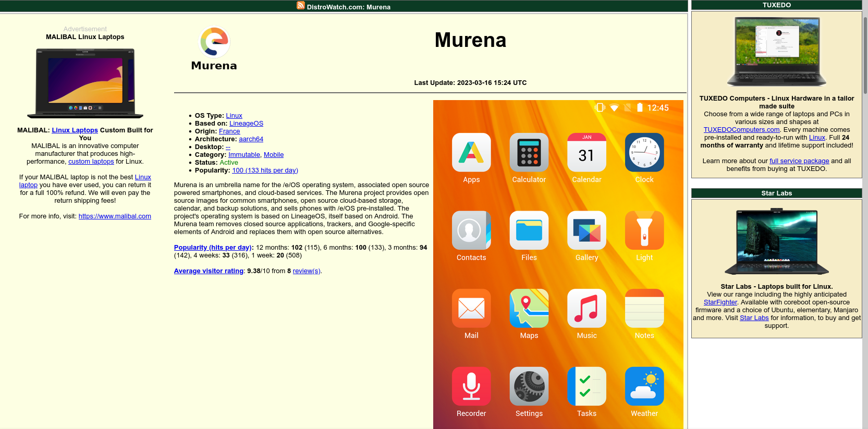Click the Clock app icon
The image size is (868, 429).
(644, 152)
